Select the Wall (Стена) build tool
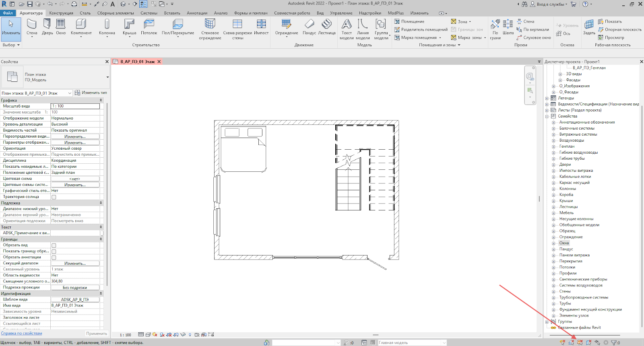 coord(32,27)
